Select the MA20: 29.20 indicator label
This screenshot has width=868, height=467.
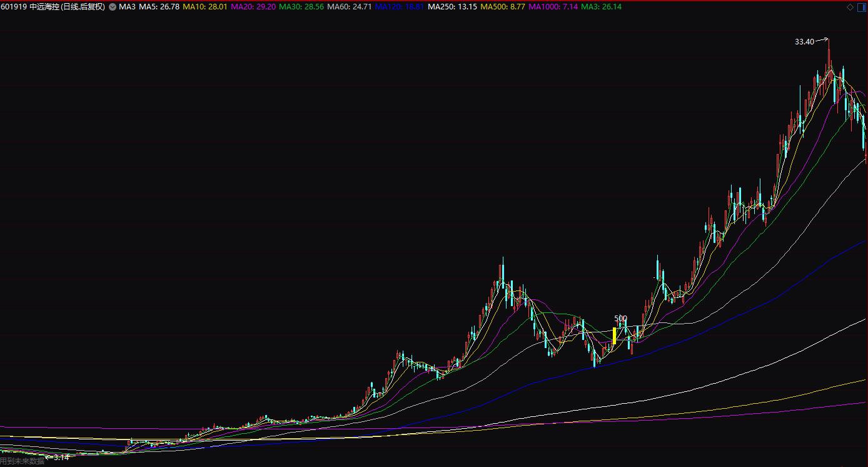tap(253, 7)
